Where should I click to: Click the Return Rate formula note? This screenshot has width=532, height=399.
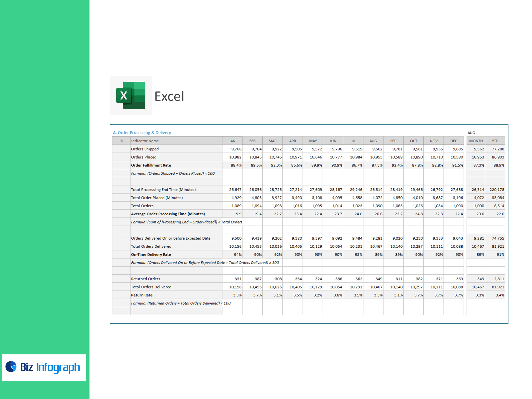(181, 303)
